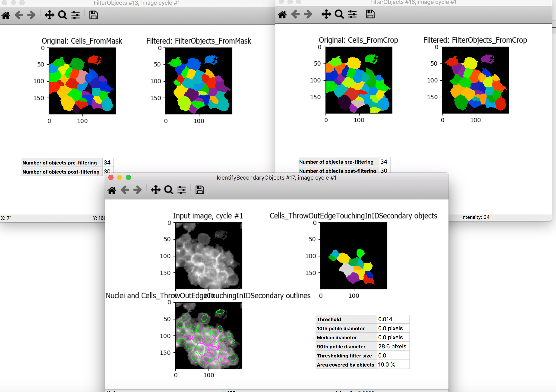556x392 pixels.
Task: Click the Original Cells_FromMask segmentation image
Action: pyautogui.click(x=82, y=81)
